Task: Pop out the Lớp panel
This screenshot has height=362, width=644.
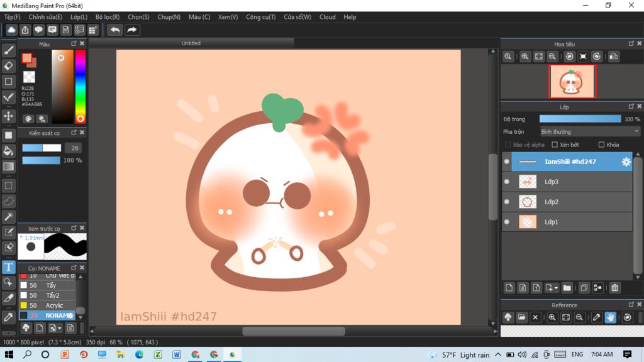Action: [x=631, y=106]
